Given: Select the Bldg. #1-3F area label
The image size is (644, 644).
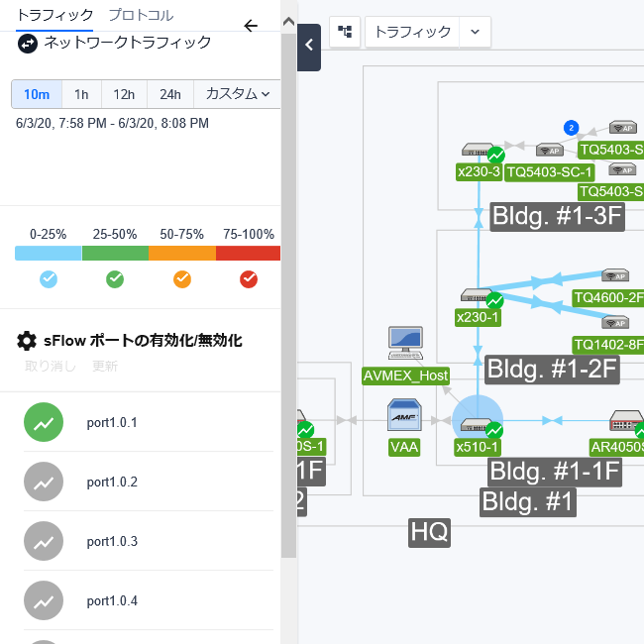Looking at the screenshot, I should [x=558, y=216].
